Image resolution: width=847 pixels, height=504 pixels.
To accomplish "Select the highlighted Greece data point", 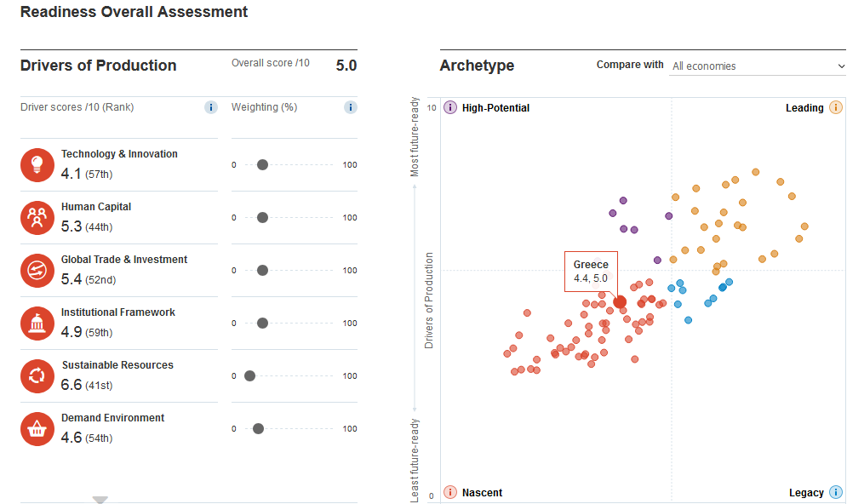I will (620, 302).
